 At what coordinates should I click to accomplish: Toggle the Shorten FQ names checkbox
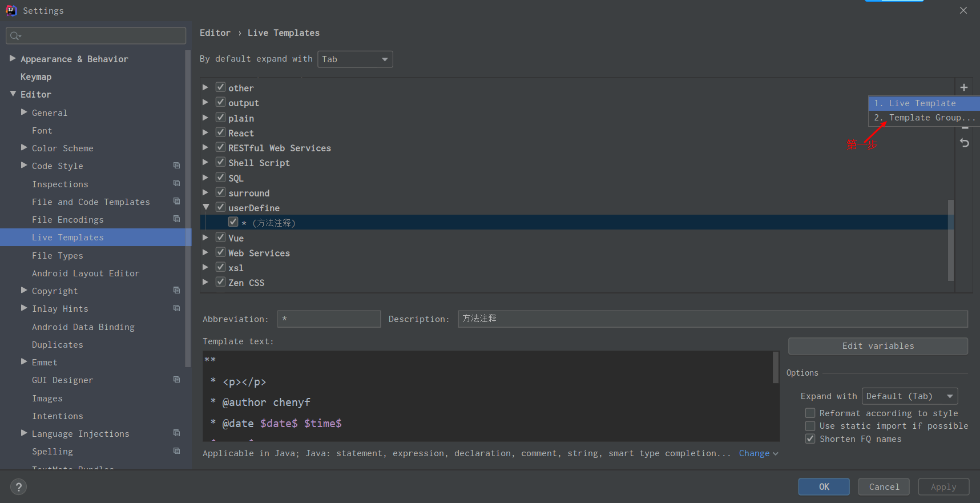click(810, 438)
